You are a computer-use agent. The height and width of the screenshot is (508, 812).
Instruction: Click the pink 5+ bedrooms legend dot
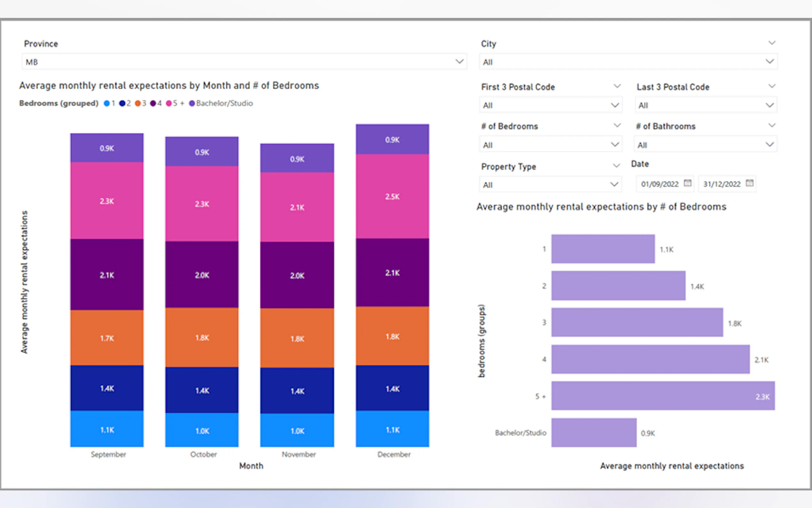(169, 103)
